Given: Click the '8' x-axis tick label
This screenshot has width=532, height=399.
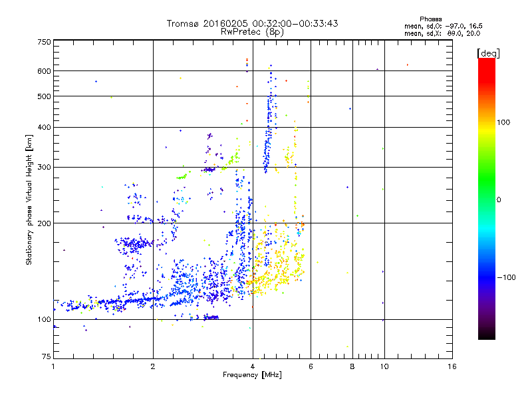Looking at the screenshot, I should point(352,366).
